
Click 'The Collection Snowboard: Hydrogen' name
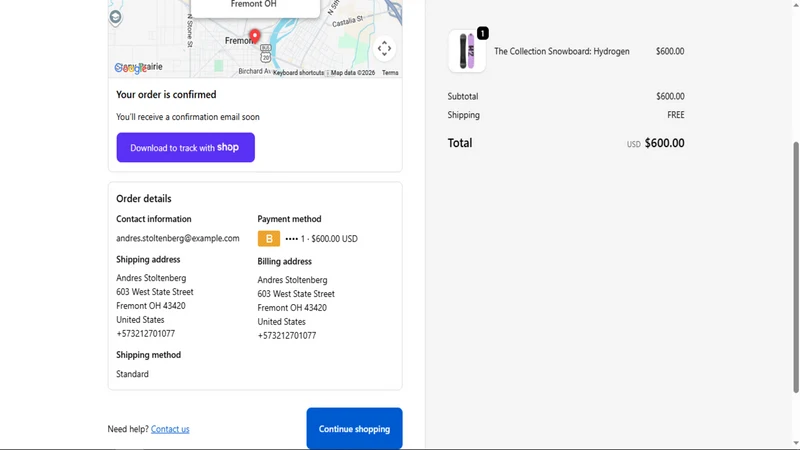click(562, 51)
